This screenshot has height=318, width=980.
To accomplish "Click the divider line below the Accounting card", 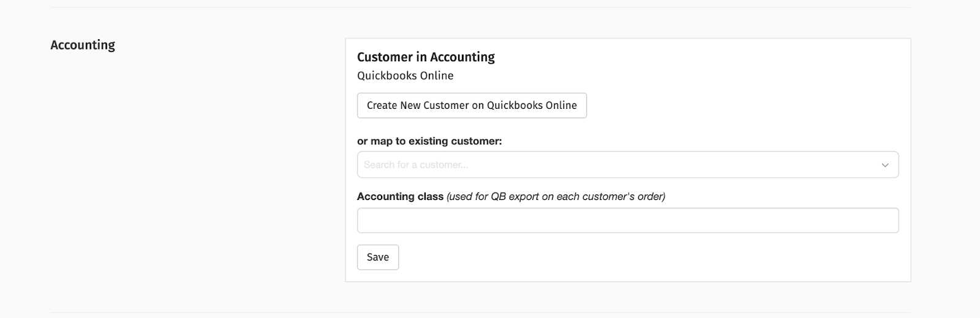I will pos(481,312).
